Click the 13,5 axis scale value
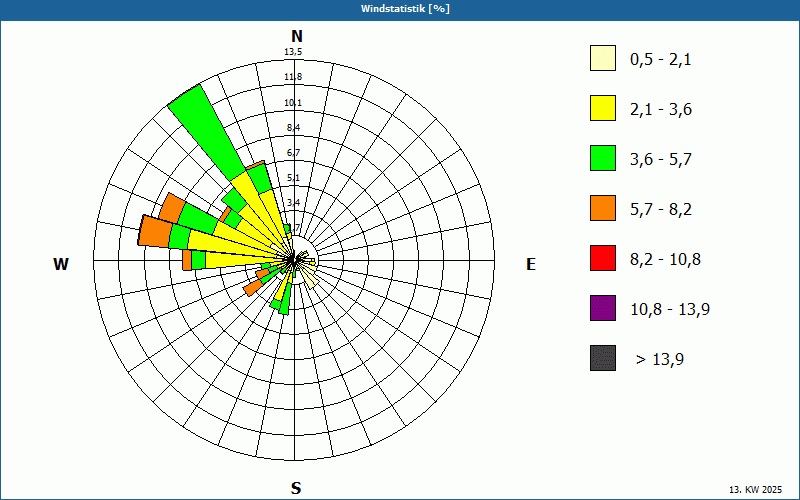The image size is (800, 500). tap(293, 52)
